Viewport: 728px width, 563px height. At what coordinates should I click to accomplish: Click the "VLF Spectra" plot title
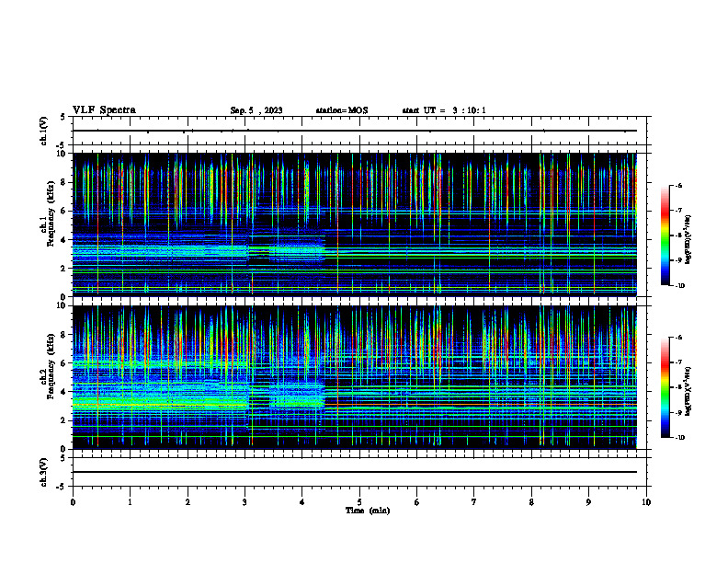click(104, 110)
